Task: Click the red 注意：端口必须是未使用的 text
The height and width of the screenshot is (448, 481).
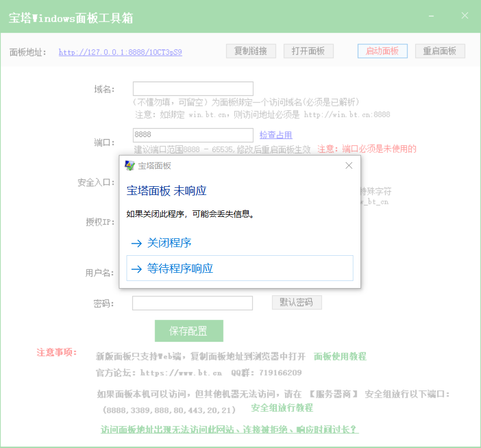Action: (x=367, y=149)
